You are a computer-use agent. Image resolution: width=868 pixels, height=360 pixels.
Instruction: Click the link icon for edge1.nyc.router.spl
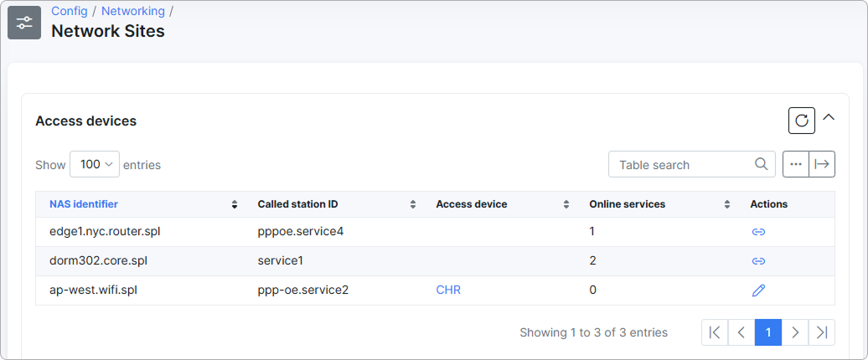pyautogui.click(x=758, y=232)
